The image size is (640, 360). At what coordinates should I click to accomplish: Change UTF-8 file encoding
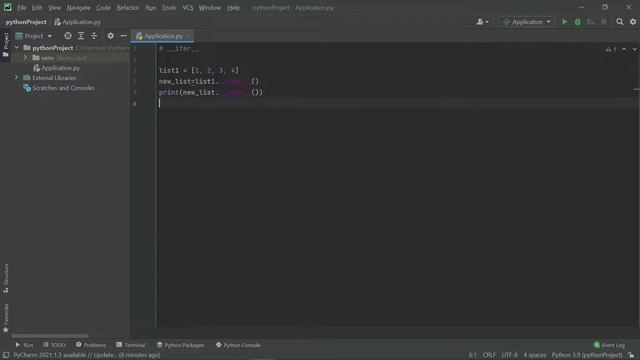coord(509,355)
